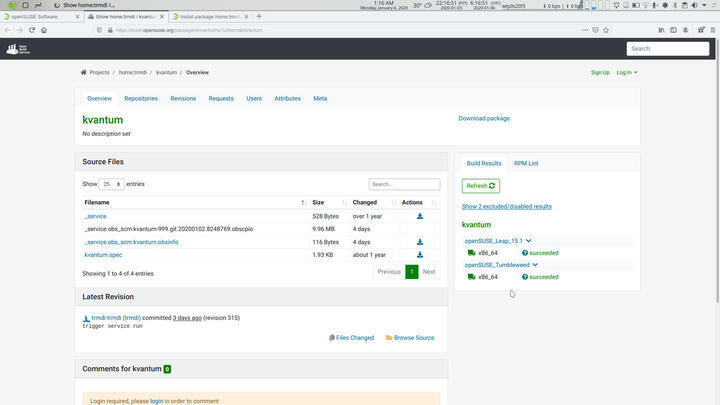Open a new browser tab with plus

259,17
